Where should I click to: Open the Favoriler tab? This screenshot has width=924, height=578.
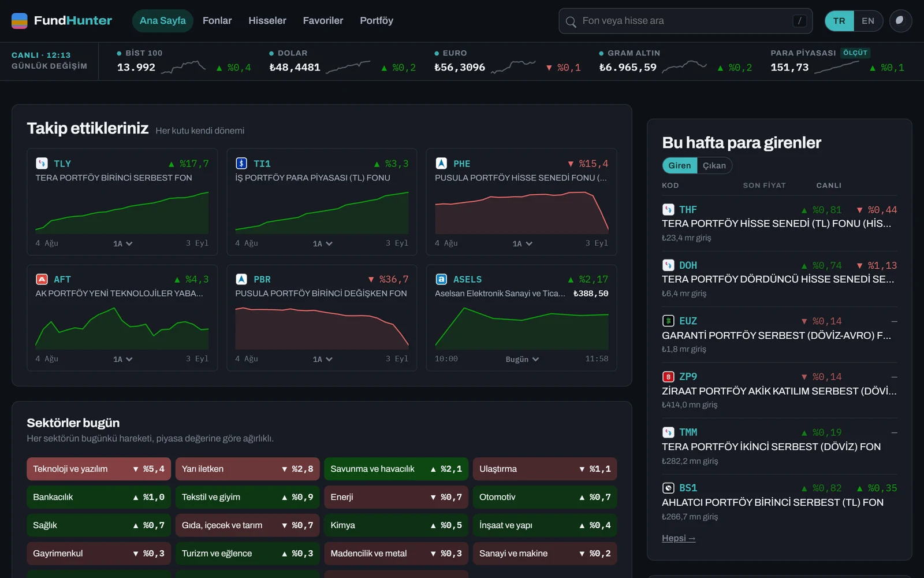point(323,21)
